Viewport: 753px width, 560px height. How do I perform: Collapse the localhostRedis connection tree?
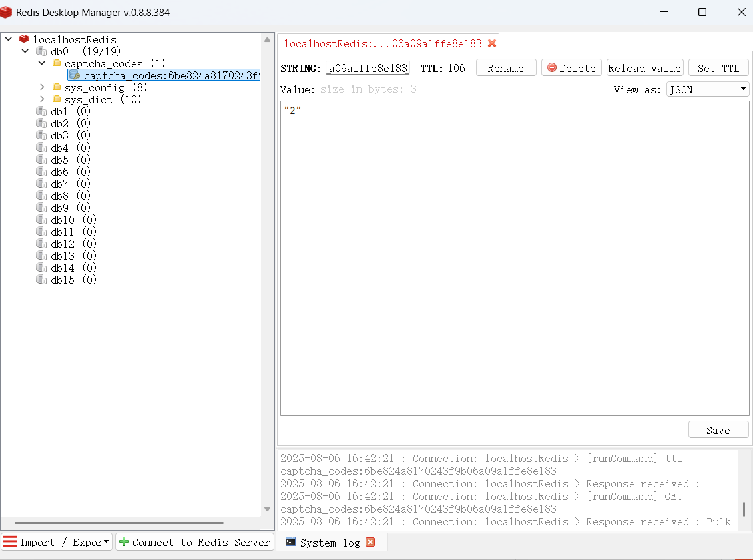click(x=9, y=39)
